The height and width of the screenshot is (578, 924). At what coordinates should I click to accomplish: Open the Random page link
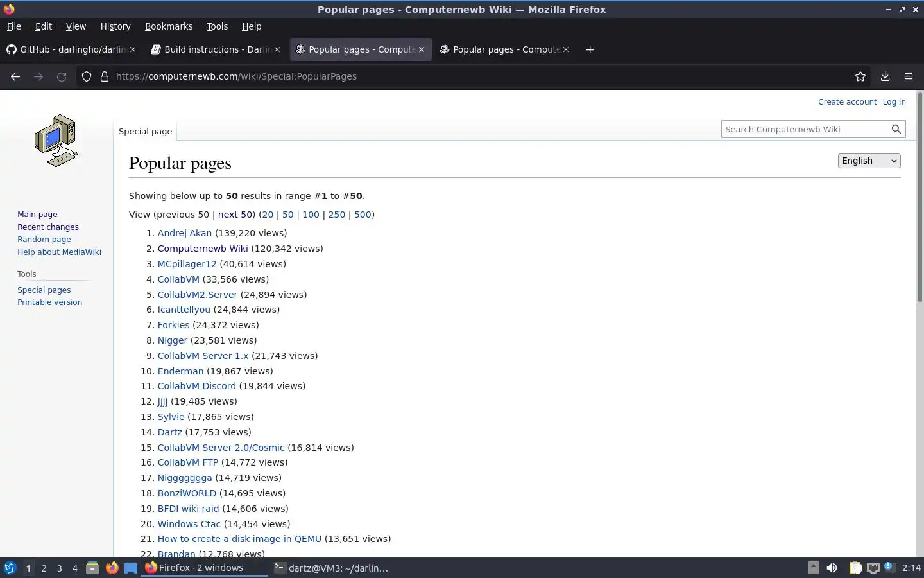click(x=44, y=240)
